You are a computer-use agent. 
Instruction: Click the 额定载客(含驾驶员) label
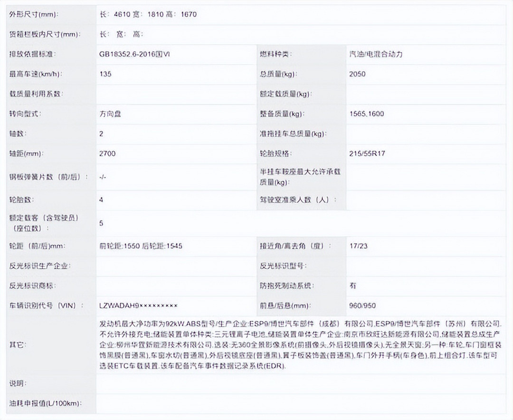[44, 223]
